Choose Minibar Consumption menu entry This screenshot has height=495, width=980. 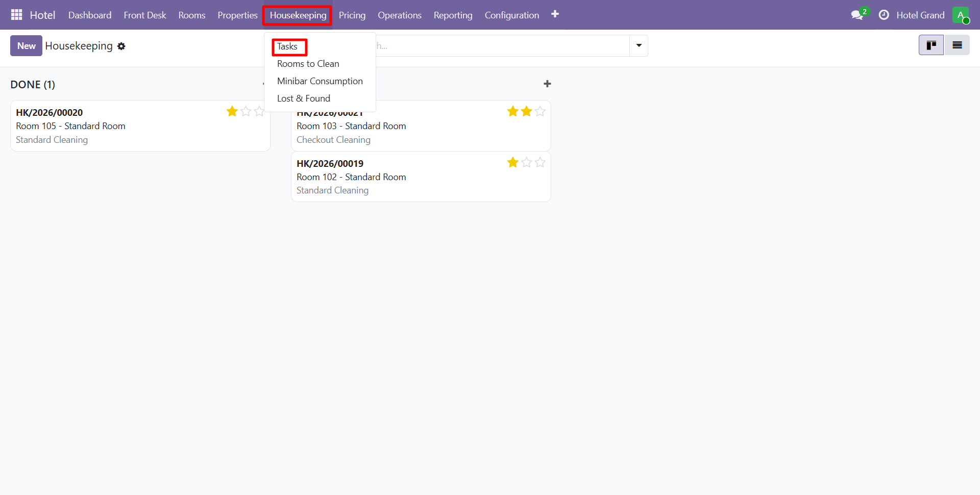pyautogui.click(x=320, y=81)
